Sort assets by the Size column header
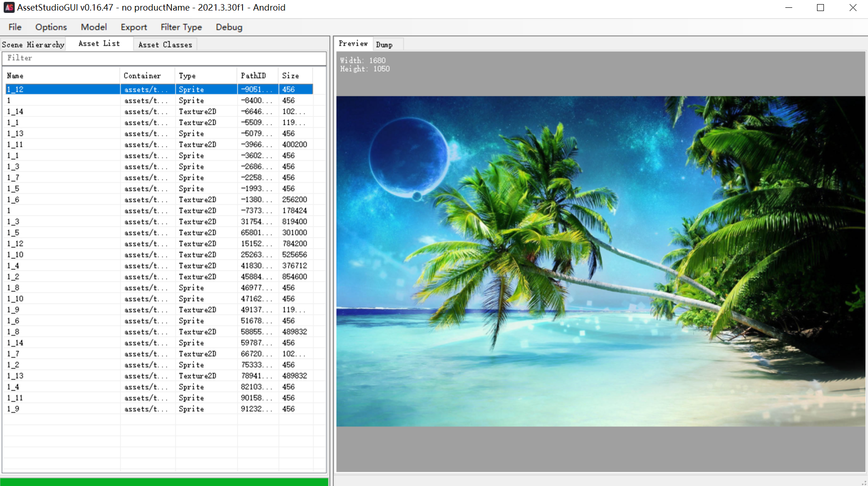The width and height of the screenshot is (868, 486). point(296,76)
